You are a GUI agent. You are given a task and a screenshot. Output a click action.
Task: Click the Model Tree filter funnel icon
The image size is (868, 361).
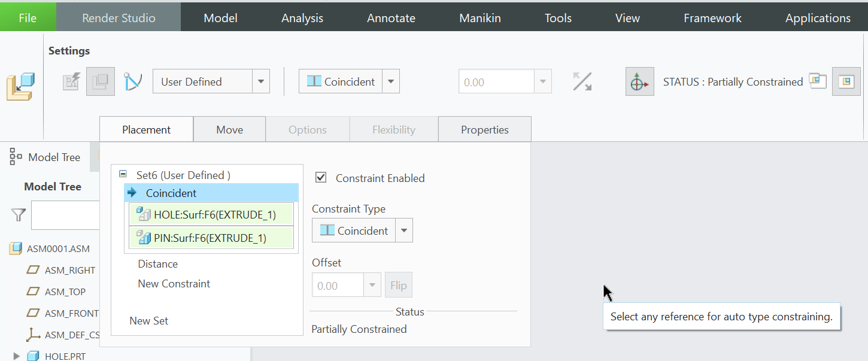click(x=19, y=215)
